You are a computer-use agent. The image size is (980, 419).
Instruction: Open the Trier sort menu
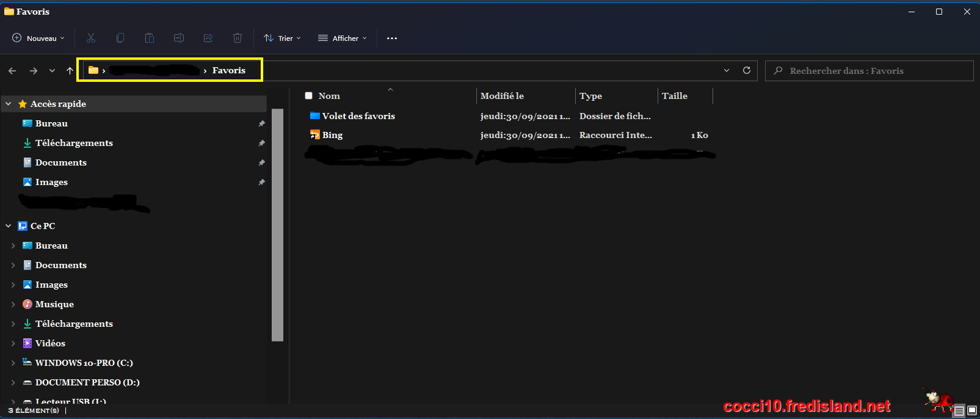(282, 38)
